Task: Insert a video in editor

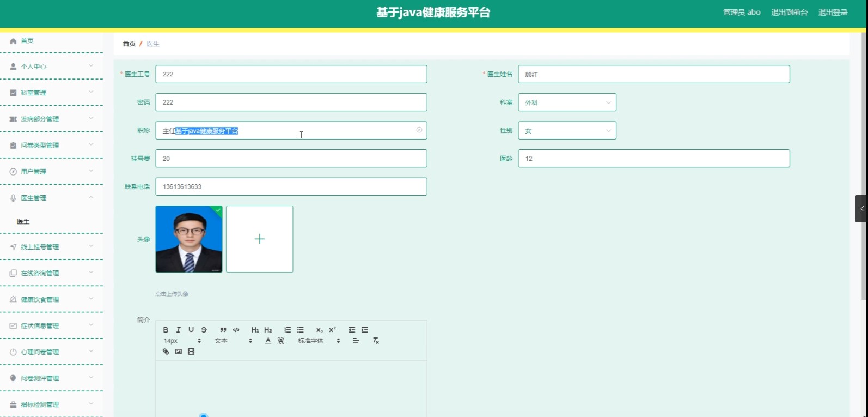Action: (x=191, y=352)
